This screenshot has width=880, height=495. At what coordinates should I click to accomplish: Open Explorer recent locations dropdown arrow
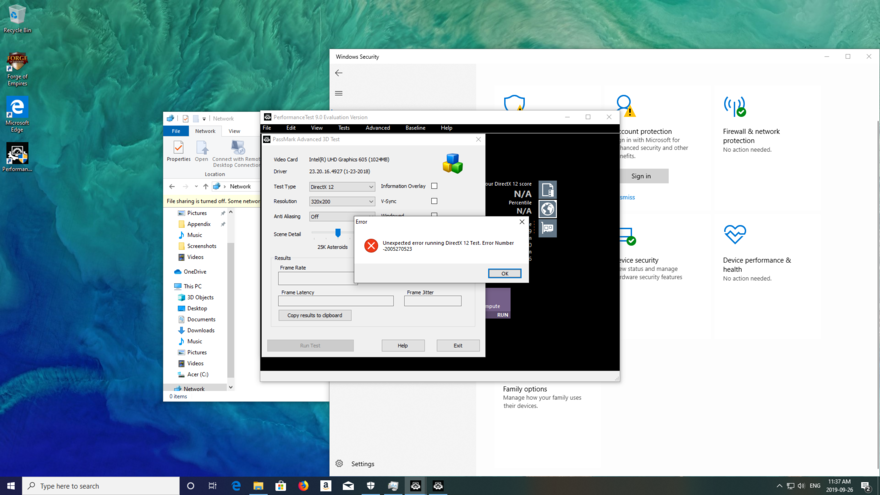(196, 186)
